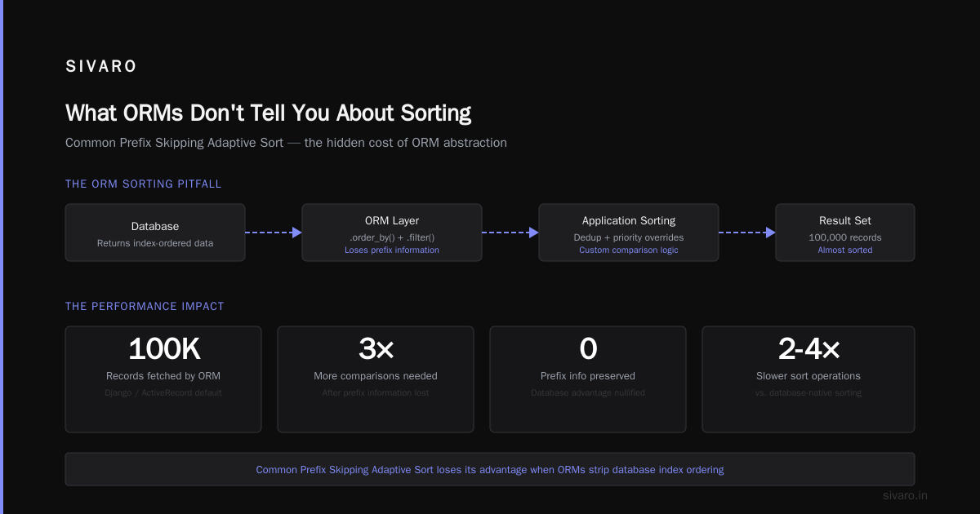Click 'Records fetched by ORM' label
This screenshot has height=514, width=980.
coord(163,376)
